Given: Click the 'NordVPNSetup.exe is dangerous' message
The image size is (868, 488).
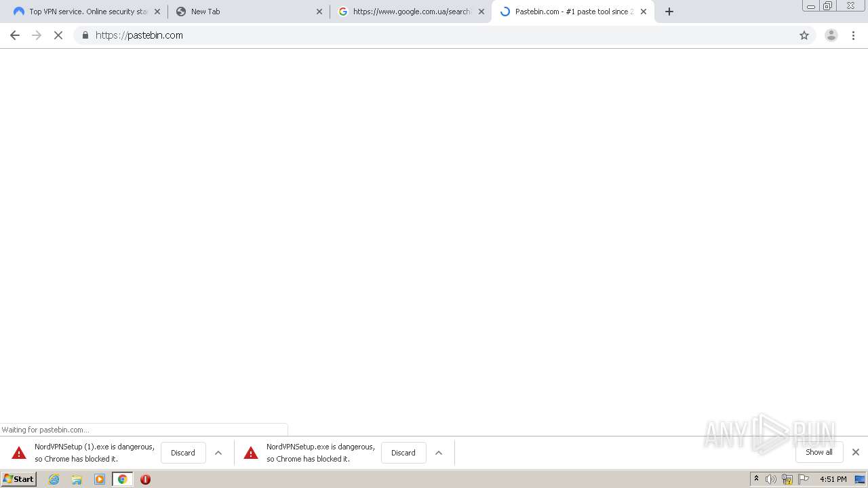Looking at the screenshot, I should click(320, 453).
